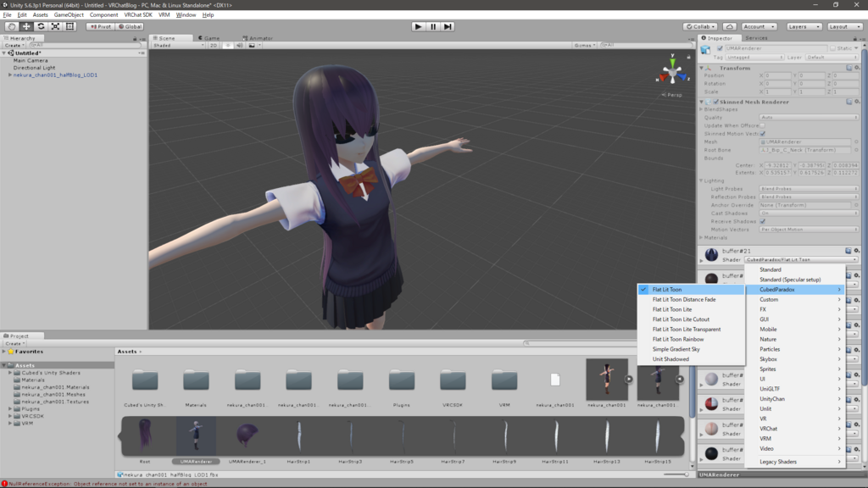Click the Step forward button
This screenshot has width=868, height=488.
(x=448, y=26)
